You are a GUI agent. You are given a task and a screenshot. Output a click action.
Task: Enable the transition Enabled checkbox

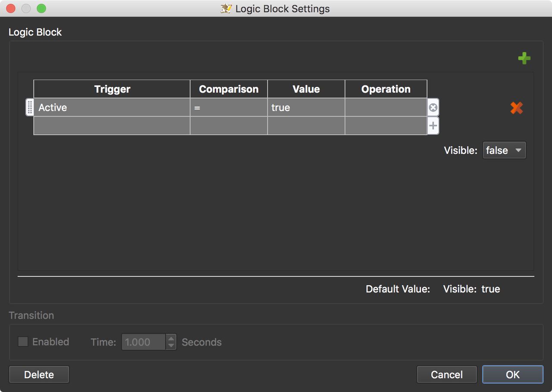pos(22,342)
